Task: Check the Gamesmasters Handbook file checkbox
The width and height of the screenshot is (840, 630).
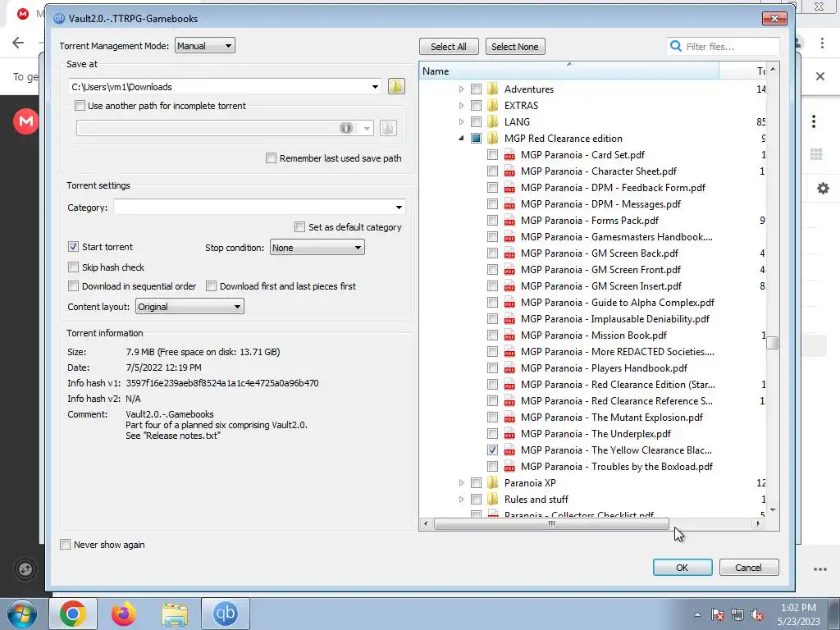Action: pyautogui.click(x=492, y=237)
